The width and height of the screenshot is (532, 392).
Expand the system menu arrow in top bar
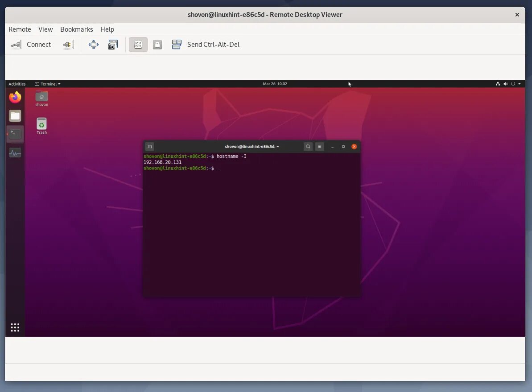[x=520, y=84]
